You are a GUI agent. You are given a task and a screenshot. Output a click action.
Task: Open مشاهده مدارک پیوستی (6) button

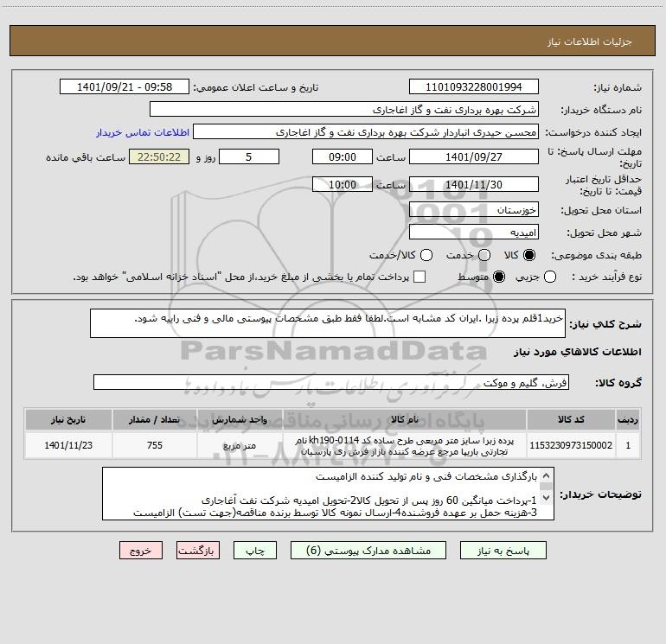point(368,551)
